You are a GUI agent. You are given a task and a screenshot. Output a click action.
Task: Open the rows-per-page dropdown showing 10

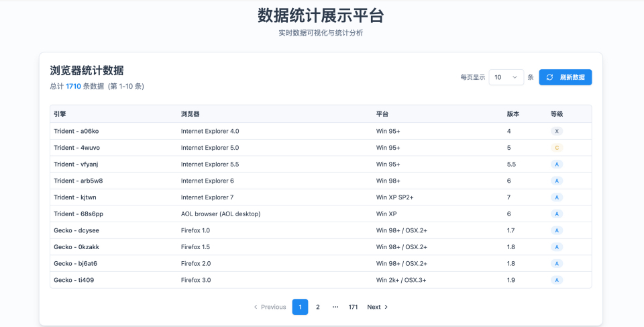point(506,77)
